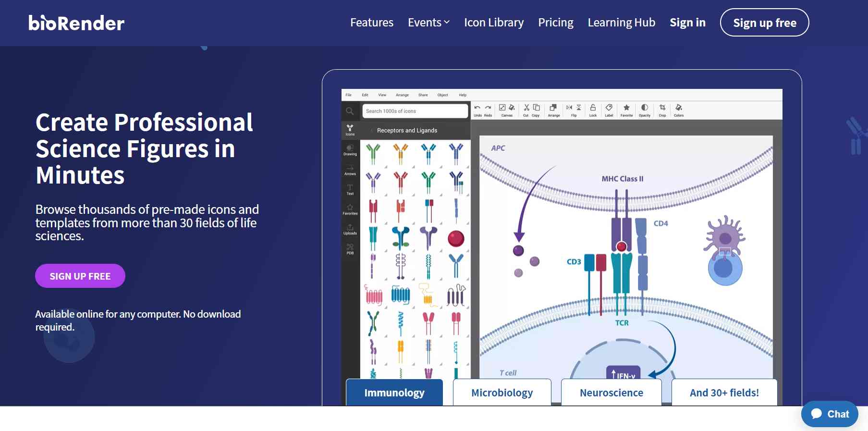Image resolution: width=868 pixels, height=431 pixels.
Task: Click the Opacity toolbar icon
Action: pos(645,110)
